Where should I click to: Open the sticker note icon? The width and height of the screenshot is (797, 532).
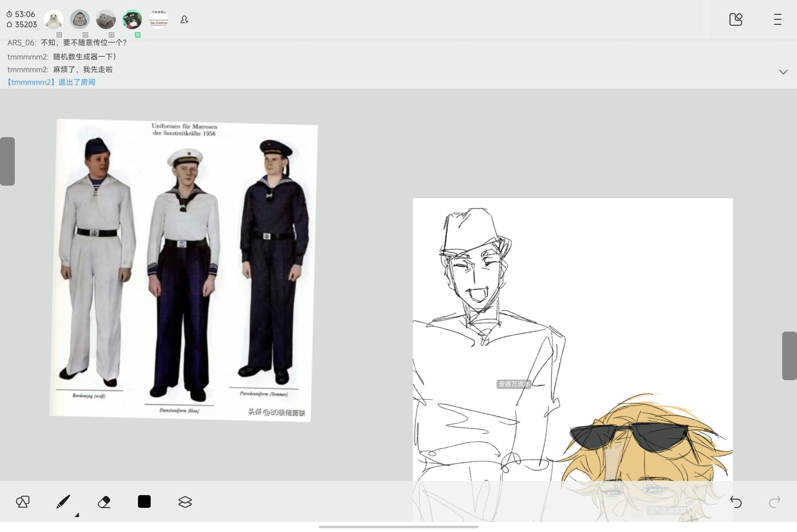(736, 19)
